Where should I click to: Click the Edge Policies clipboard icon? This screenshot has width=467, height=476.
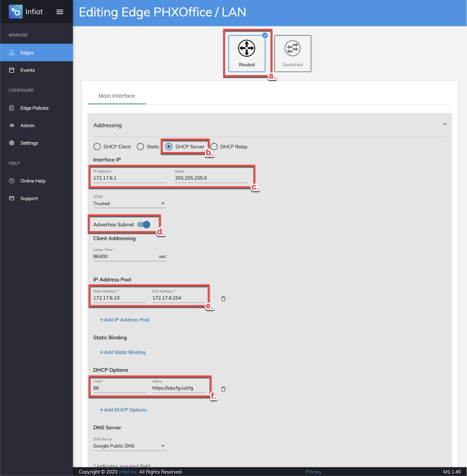coord(12,108)
